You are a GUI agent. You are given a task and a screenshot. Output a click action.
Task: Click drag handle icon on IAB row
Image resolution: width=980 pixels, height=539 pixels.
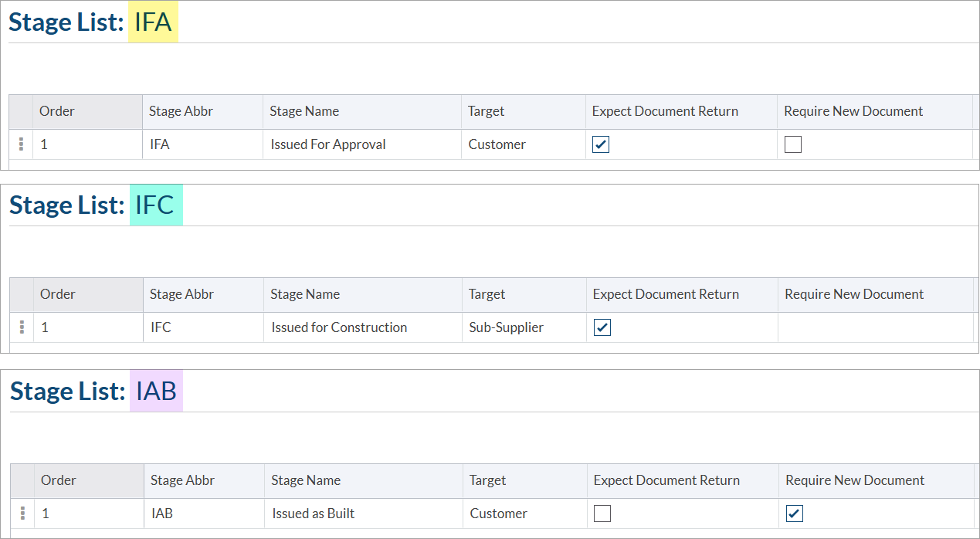click(22, 514)
